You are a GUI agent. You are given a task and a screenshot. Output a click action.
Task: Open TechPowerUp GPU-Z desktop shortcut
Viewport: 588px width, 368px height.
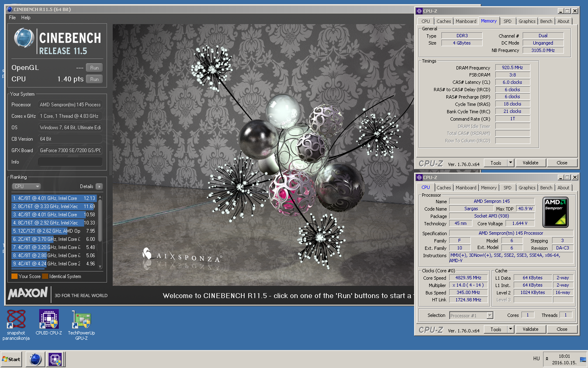coord(81,325)
